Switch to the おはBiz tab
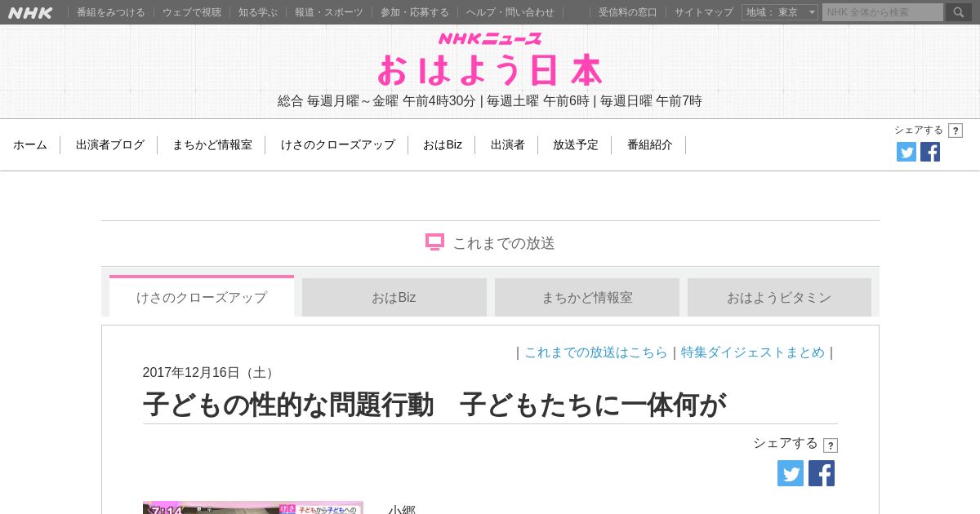980x514 pixels. click(394, 297)
